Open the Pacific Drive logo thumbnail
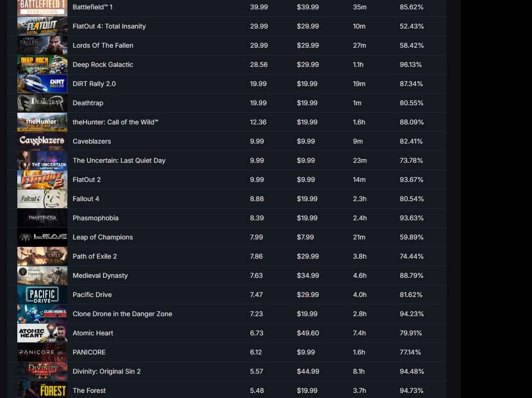This screenshot has width=532, height=398. pyautogui.click(x=42, y=295)
